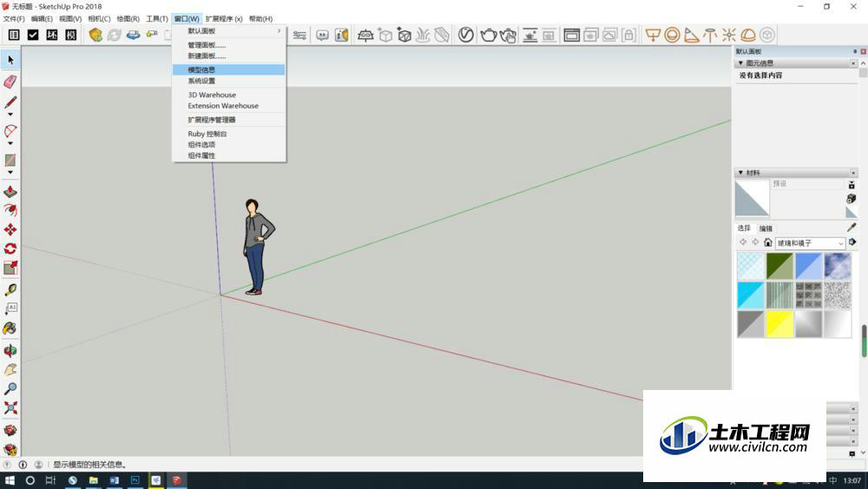The height and width of the screenshot is (489, 868).
Task: Toggle pin on 默认面板 tray
Action: click(x=855, y=51)
